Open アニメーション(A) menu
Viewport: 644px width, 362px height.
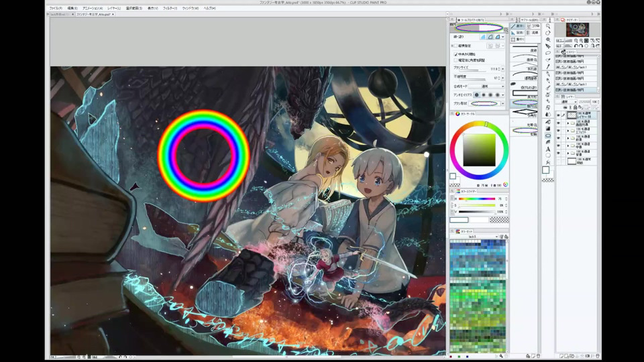click(93, 8)
